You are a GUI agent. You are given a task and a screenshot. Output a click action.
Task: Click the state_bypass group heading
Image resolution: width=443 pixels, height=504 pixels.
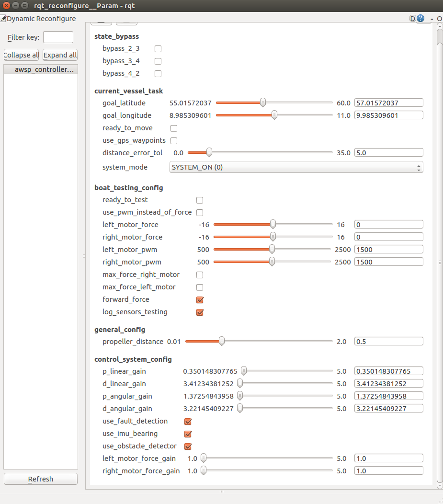click(116, 36)
